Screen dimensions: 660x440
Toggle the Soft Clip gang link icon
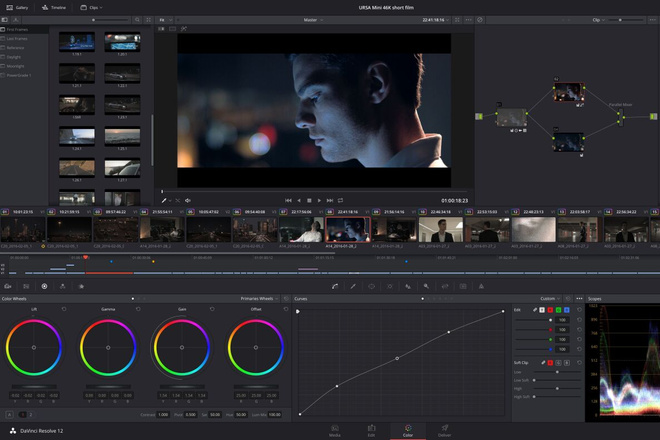[x=543, y=363]
